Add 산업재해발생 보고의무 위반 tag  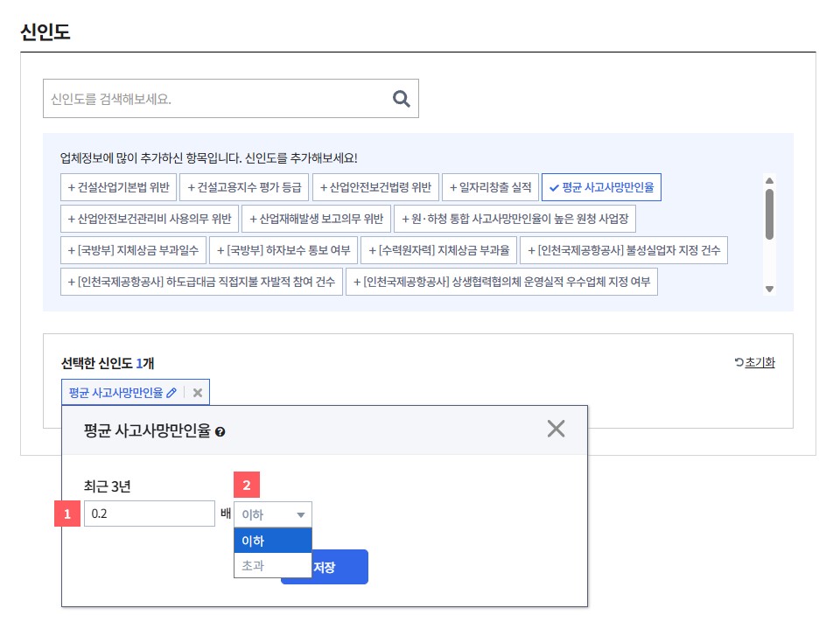[316, 219]
